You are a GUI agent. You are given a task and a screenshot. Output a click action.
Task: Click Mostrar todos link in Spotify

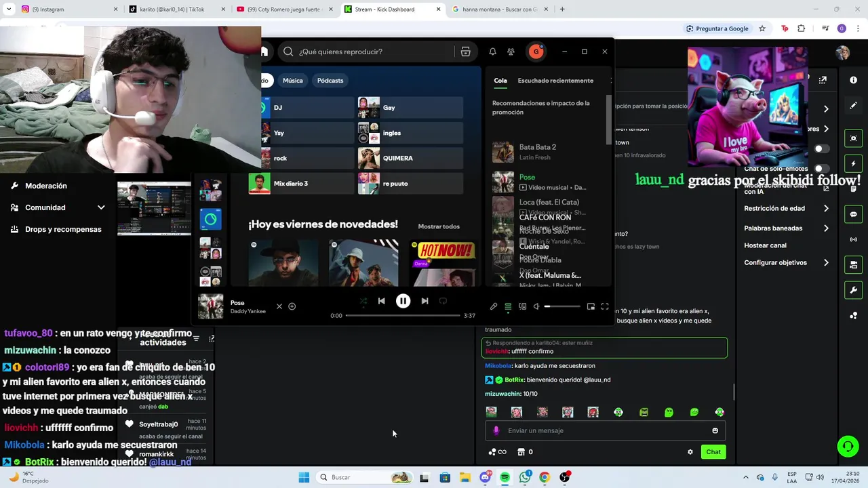(x=439, y=226)
